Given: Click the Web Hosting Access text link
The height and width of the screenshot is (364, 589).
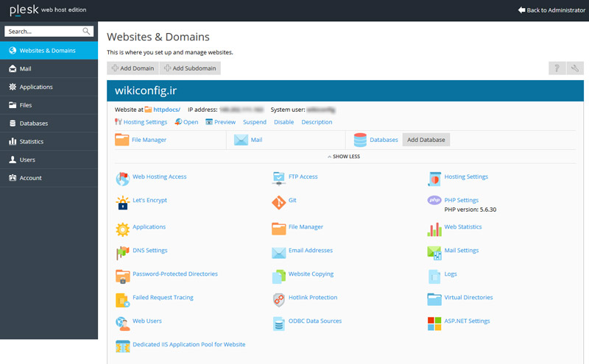Looking at the screenshot, I should pos(159,176).
